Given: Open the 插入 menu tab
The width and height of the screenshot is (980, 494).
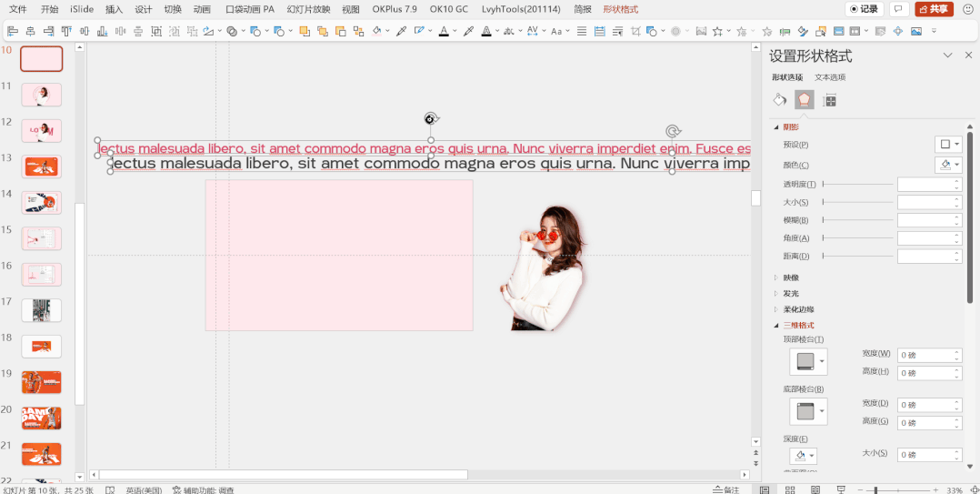Looking at the screenshot, I should click(x=114, y=9).
